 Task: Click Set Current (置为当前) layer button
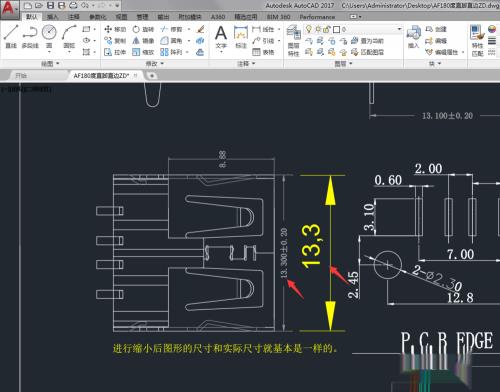point(367,41)
